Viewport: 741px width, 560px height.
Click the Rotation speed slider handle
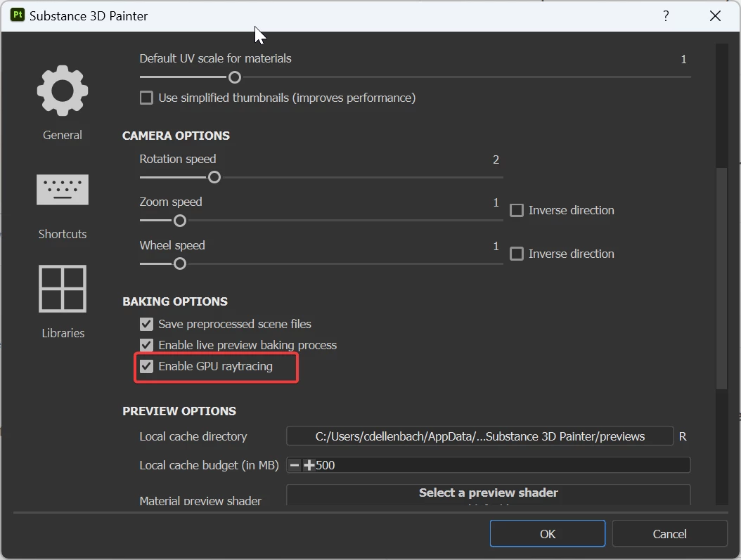tap(214, 177)
